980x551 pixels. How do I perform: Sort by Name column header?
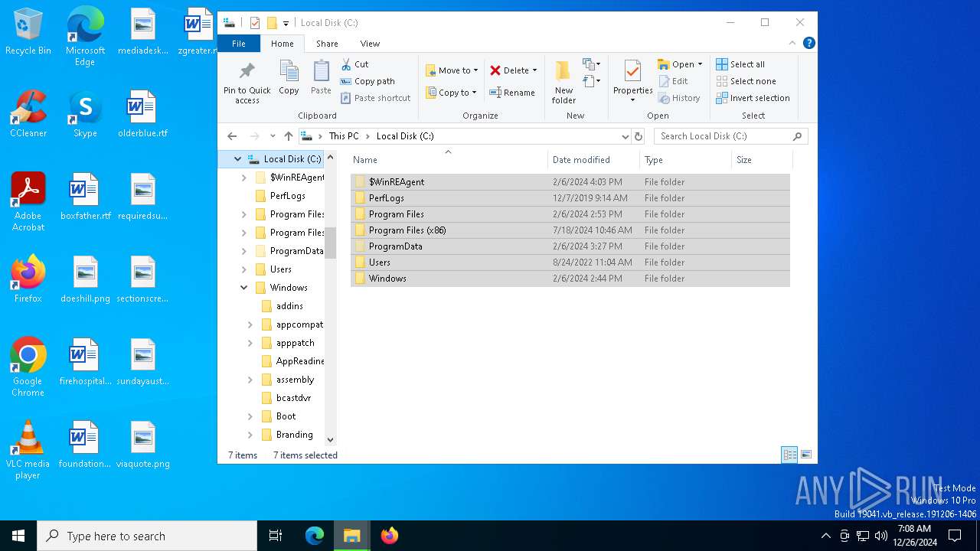pos(449,160)
